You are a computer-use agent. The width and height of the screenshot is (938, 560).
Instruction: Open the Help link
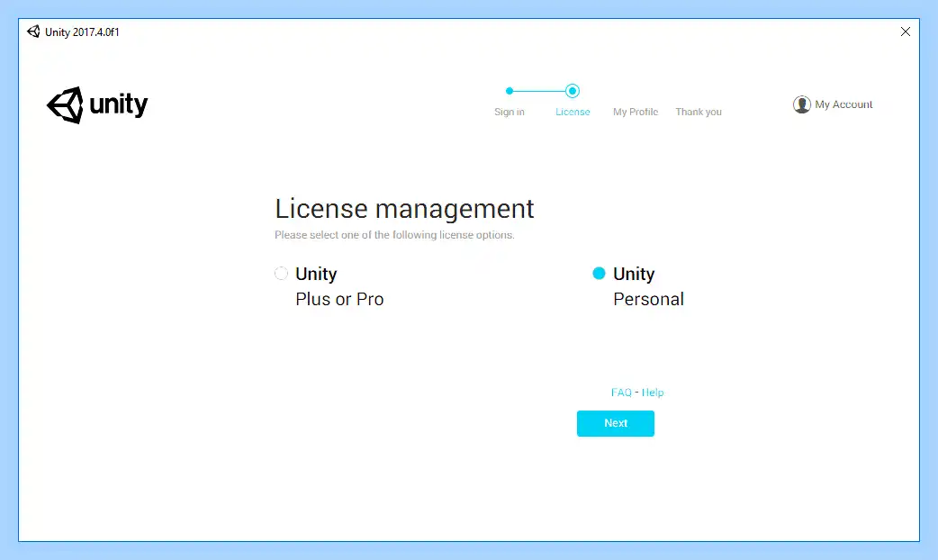653,393
